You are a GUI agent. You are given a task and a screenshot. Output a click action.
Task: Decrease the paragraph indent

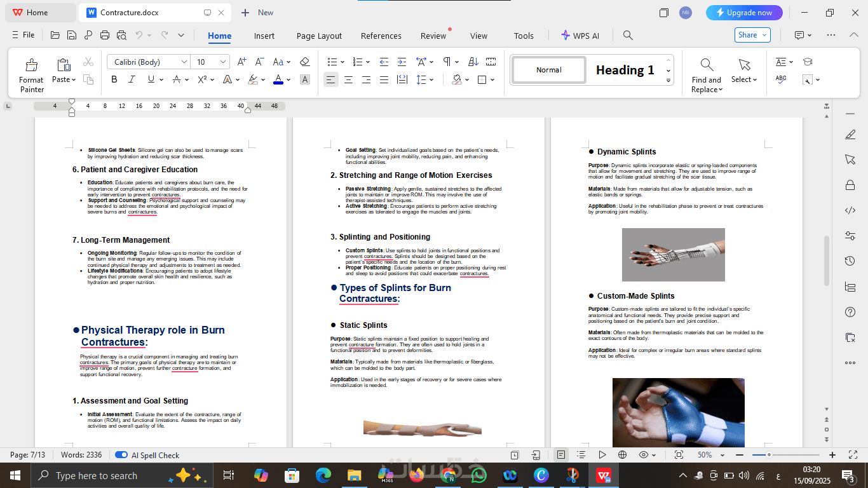[384, 62]
